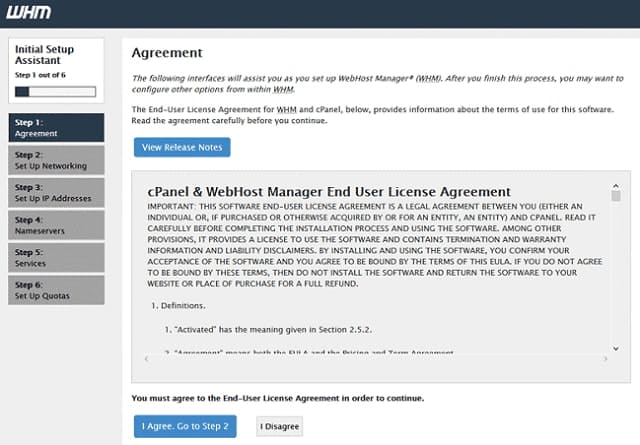
Task: Click the license box scroll down arrow
Action: point(616,348)
